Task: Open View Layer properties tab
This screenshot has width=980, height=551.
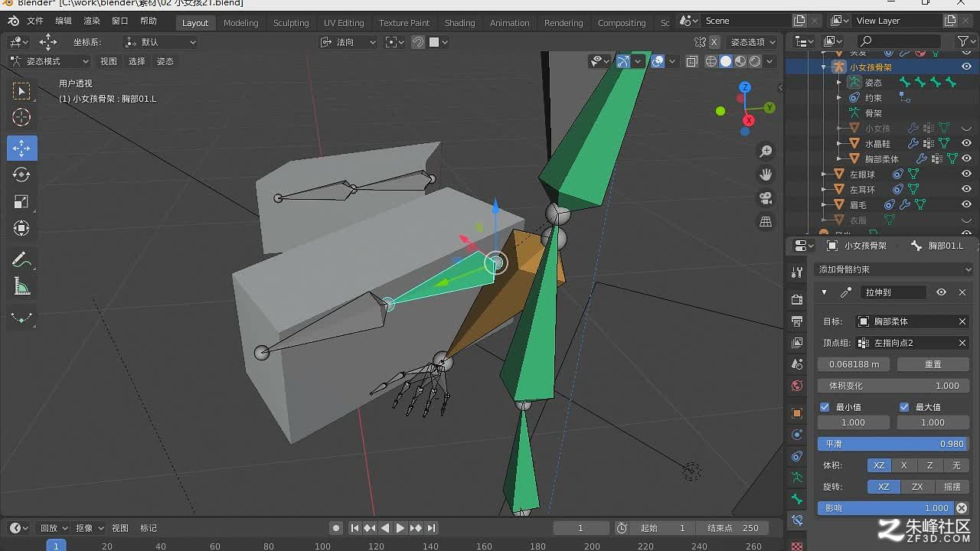Action: pos(797,342)
